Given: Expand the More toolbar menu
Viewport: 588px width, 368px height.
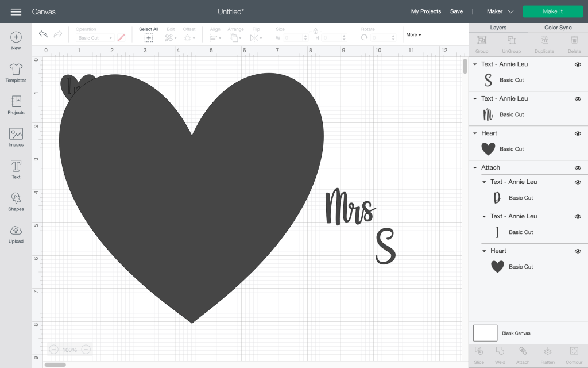Looking at the screenshot, I should [413, 35].
